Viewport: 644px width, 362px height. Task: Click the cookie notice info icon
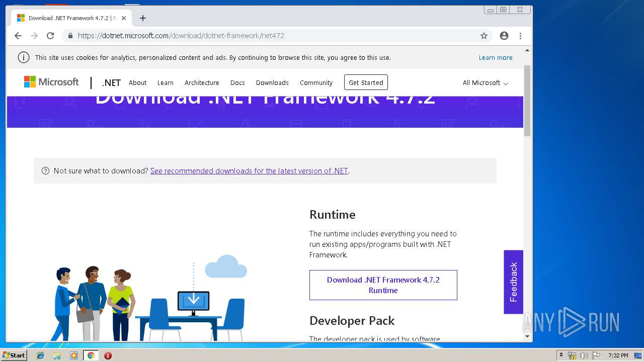(x=24, y=57)
